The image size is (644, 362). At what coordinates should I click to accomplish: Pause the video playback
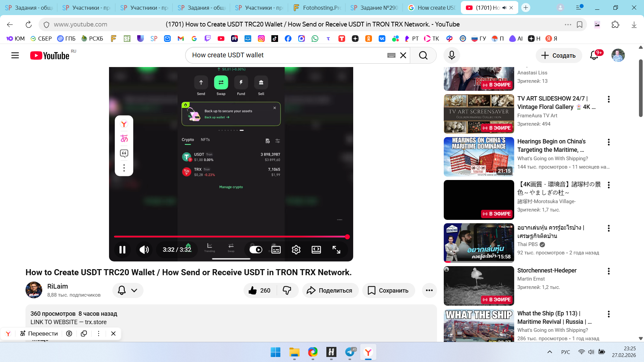click(x=122, y=250)
